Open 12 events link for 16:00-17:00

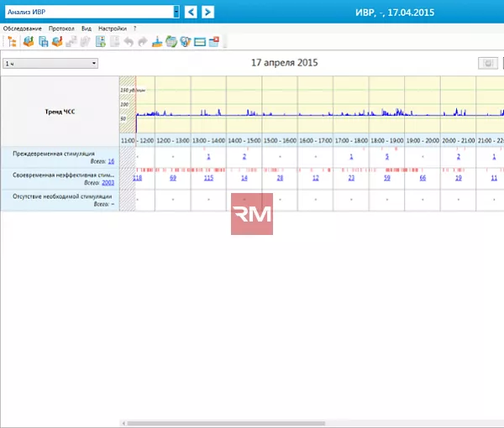[x=316, y=178]
